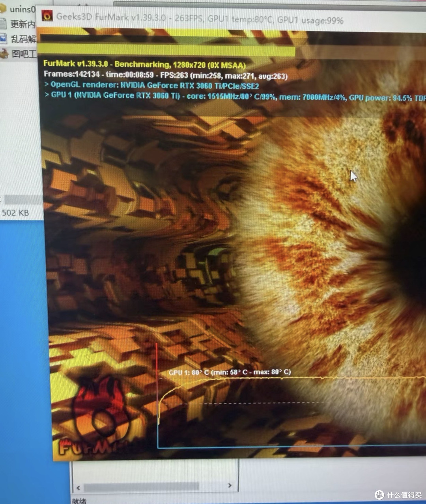
Task: Click the left arrow of the horizontal scrollbar
Action: (x=78, y=487)
